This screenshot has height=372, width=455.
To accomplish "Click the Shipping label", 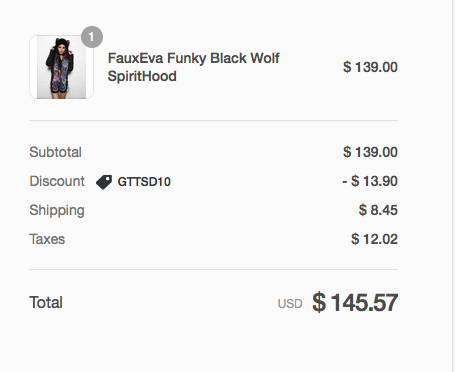I will (x=57, y=211).
